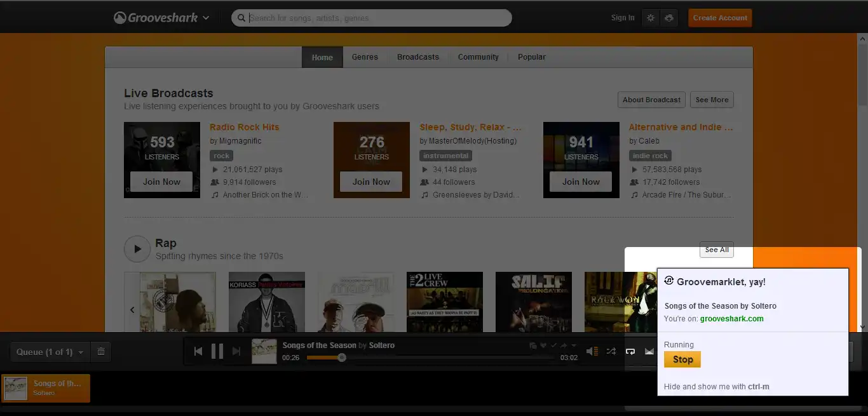Click See More broadcasts button
Viewport: 868px width, 416px height.
pos(712,100)
